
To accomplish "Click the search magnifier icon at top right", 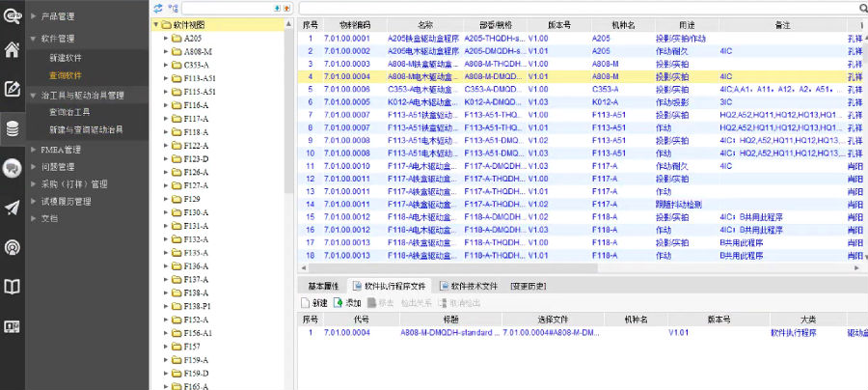I will (x=861, y=8).
